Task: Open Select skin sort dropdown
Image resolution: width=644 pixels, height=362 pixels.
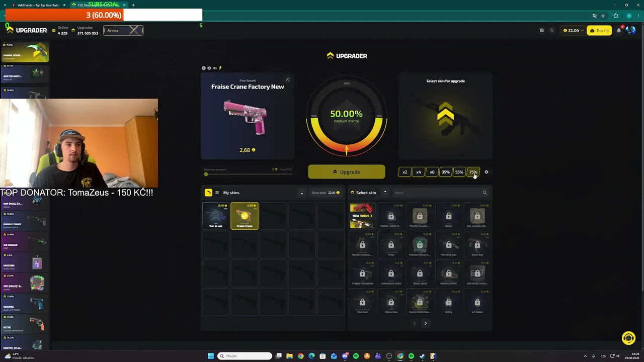Action: pos(385,192)
